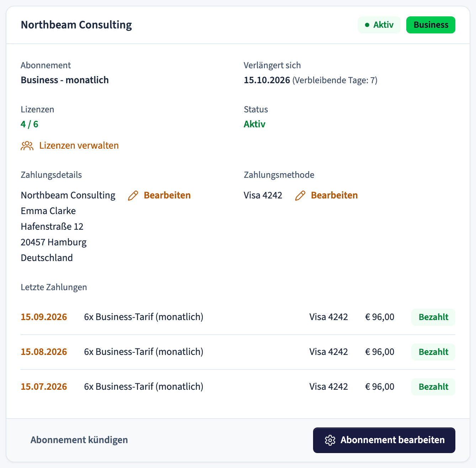Click the pencil icon next to Visa 4242 payment method
Image resolution: width=476 pixels, height=468 pixels.
pyautogui.click(x=300, y=196)
